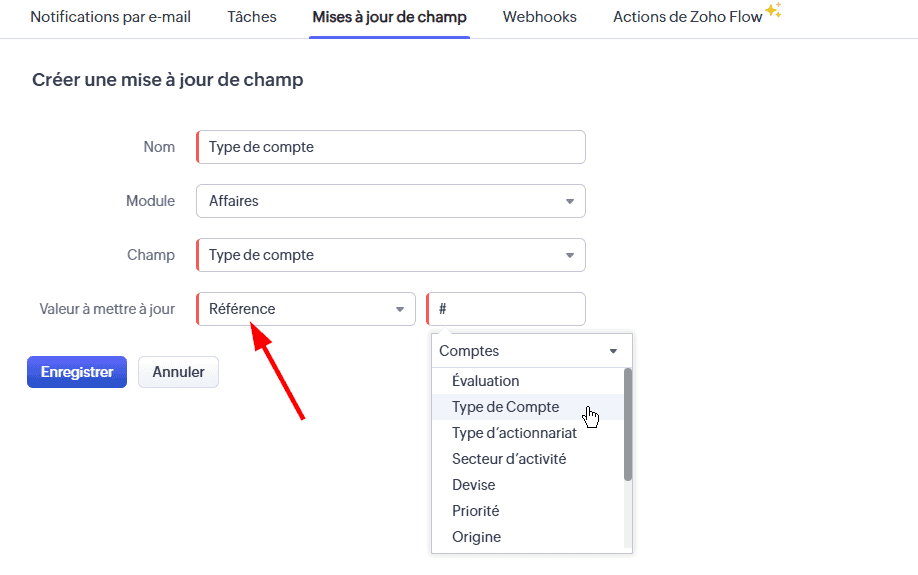Select Priorité in the field list
The image size is (918, 575).
476,511
